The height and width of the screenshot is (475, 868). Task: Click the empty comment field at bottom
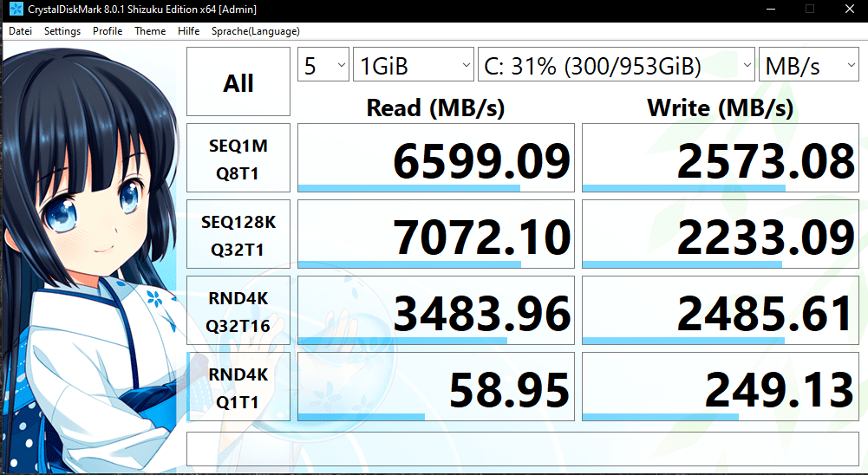click(x=523, y=449)
